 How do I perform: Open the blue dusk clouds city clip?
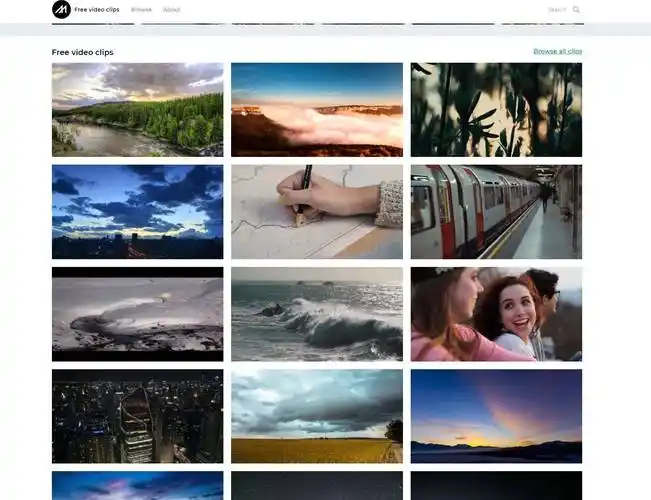click(x=137, y=212)
